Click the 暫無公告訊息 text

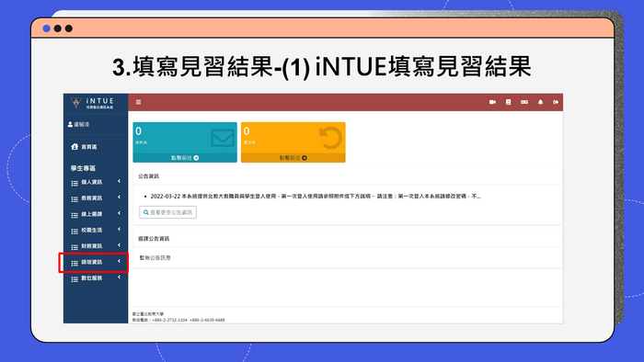(x=155, y=258)
